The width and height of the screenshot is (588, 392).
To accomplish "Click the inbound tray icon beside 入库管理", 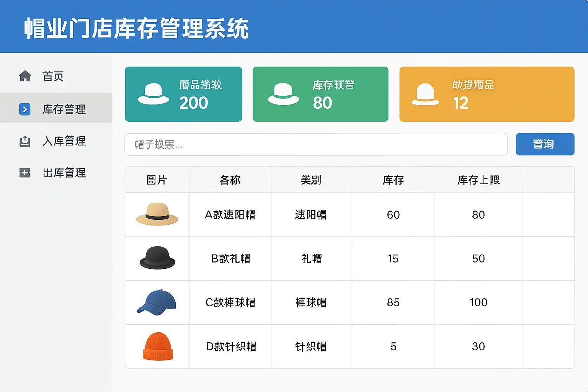I will coord(25,141).
